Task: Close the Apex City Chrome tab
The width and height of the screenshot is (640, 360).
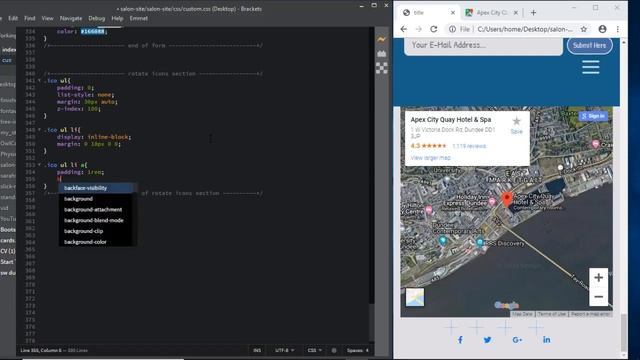Action: (x=516, y=13)
